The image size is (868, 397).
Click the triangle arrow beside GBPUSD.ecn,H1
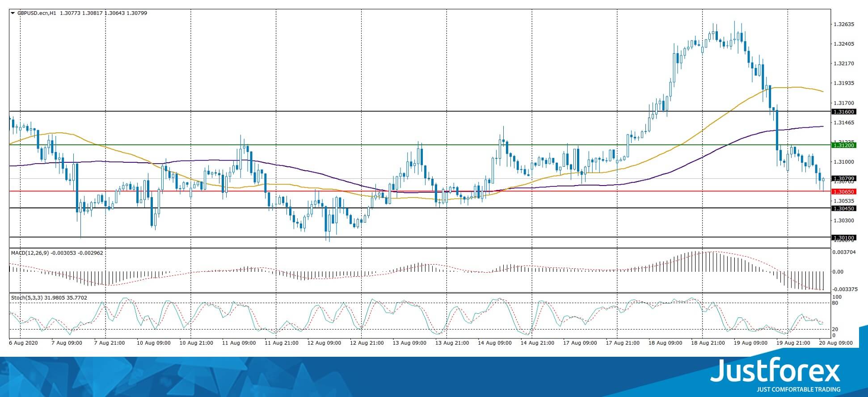click(13, 13)
